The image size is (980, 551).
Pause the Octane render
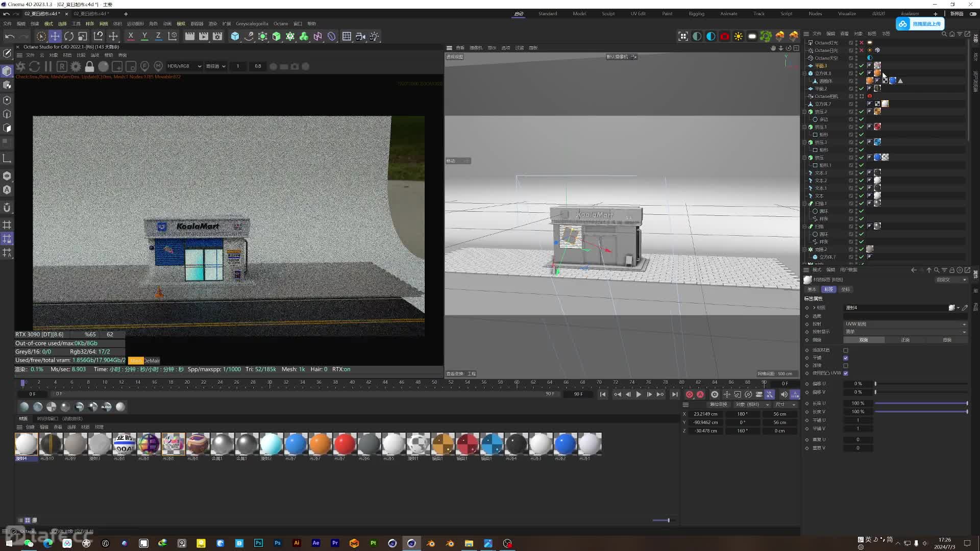point(48,66)
